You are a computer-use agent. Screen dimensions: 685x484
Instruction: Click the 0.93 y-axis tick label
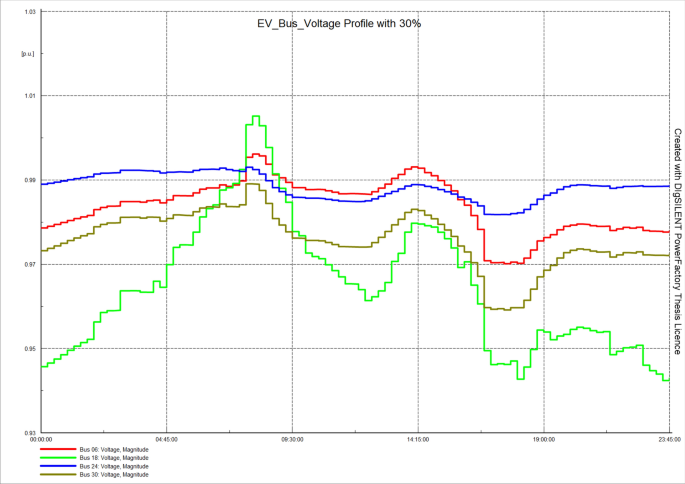click(x=30, y=433)
